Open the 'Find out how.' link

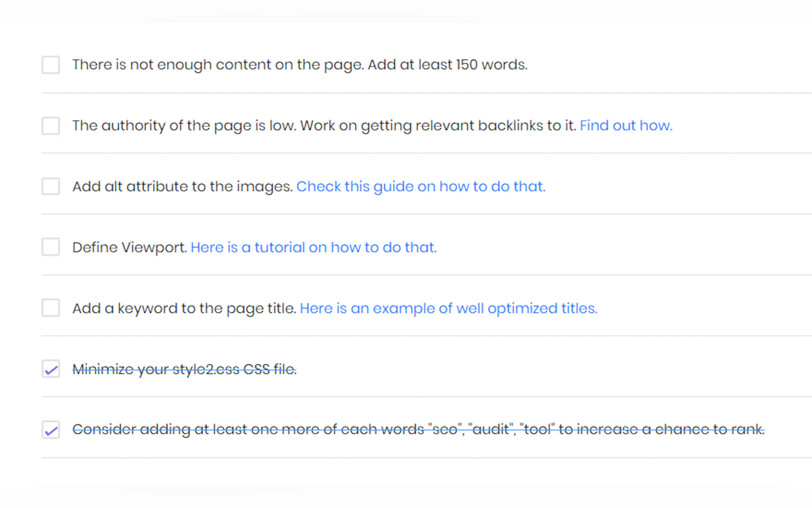pos(626,126)
